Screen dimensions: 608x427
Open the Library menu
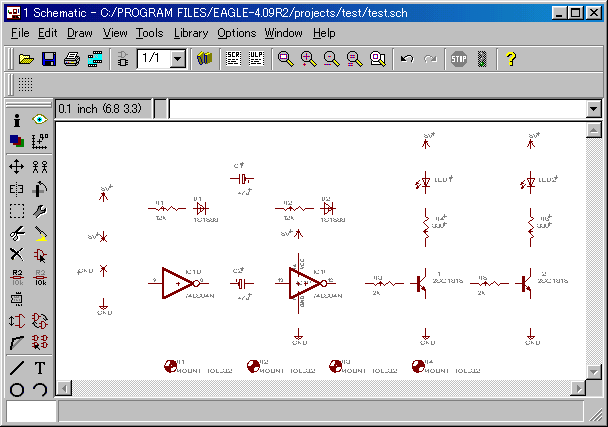(191, 33)
